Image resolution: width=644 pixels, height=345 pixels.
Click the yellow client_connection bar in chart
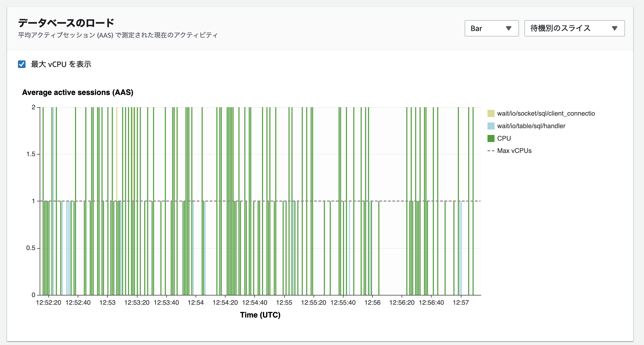click(117, 152)
